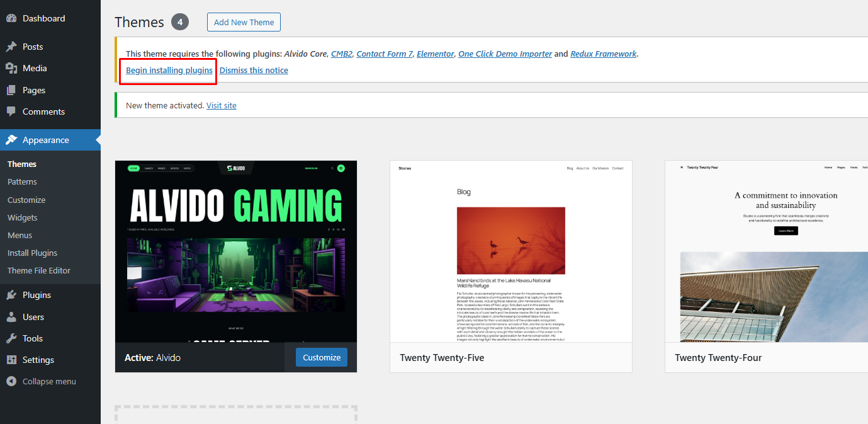Open the Widgets submenu item
Image resolution: width=868 pixels, height=424 pixels.
pos(23,217)
